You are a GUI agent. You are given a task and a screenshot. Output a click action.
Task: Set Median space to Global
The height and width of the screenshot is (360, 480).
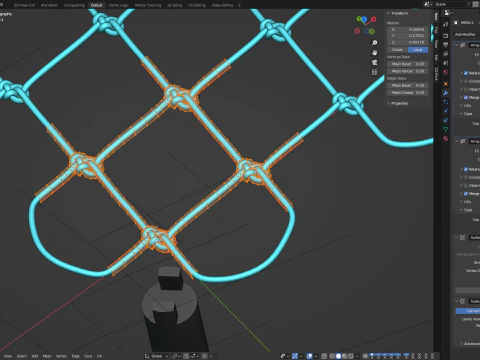tap(397, 50)
